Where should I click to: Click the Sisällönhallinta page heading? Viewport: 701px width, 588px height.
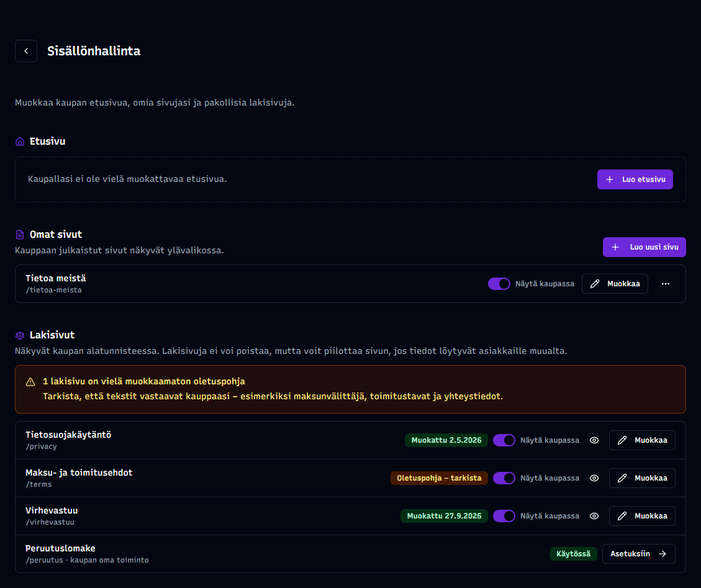94,51
